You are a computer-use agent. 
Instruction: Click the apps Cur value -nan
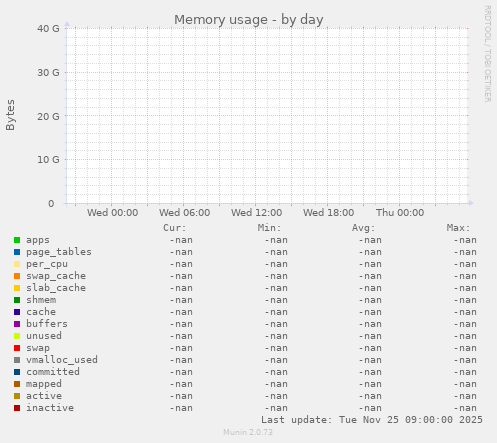tap(181, 240)
